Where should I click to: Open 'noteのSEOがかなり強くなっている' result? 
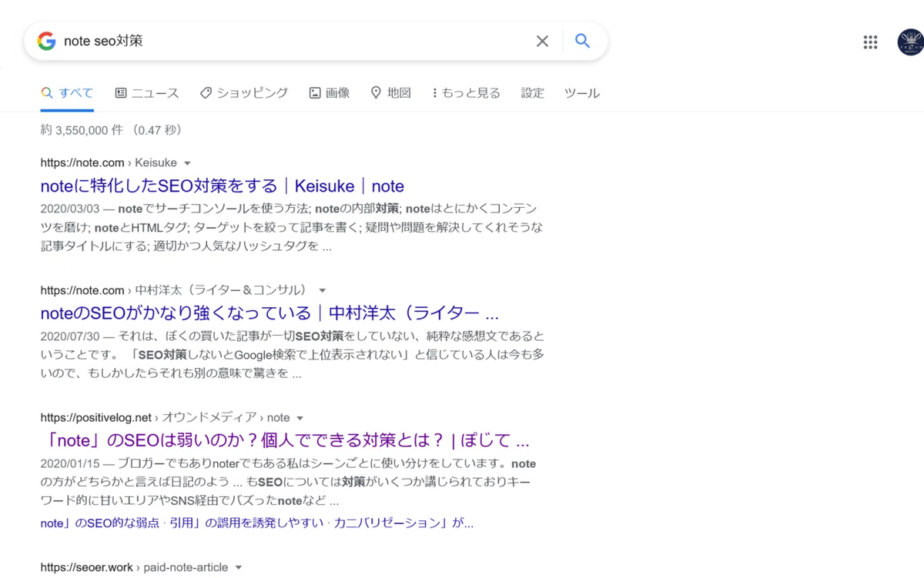[269, 314]
